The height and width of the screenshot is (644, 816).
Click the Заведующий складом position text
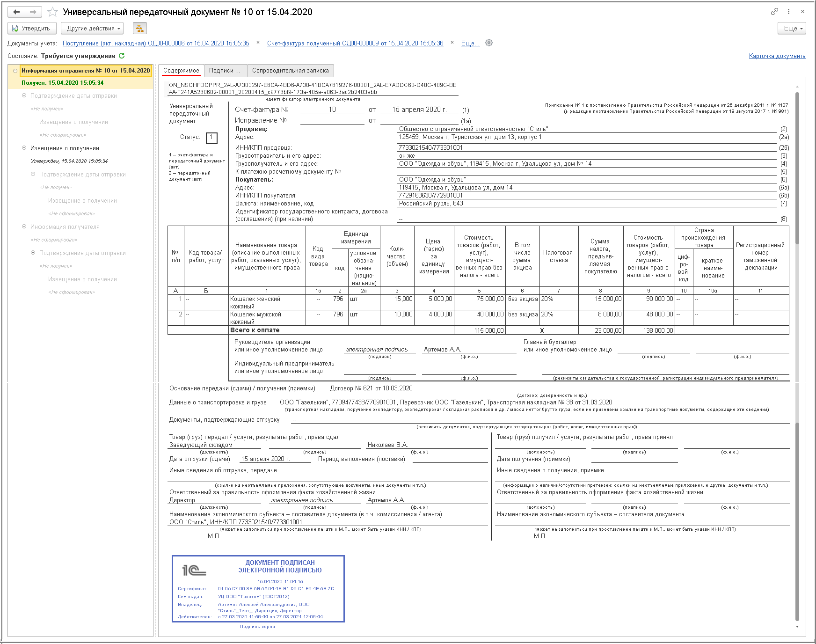pos(201,445)
